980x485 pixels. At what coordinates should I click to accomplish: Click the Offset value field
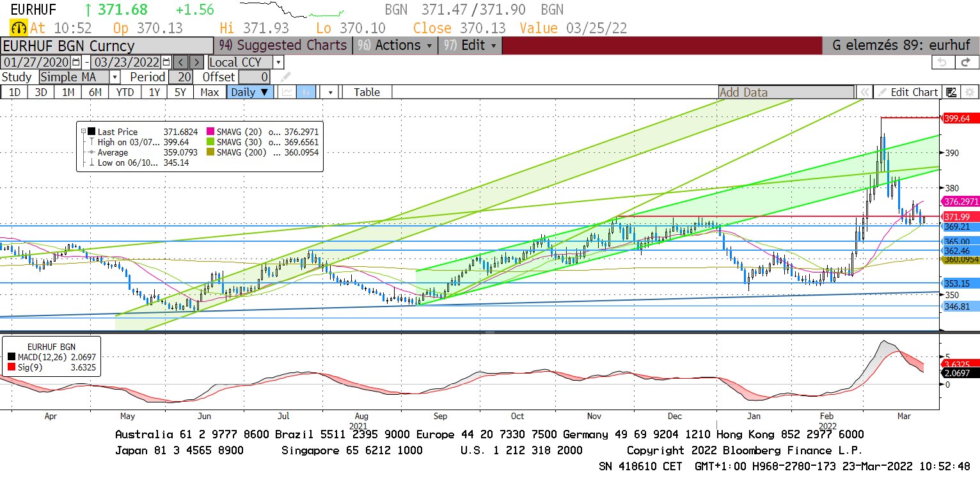click(x=253, y=77)
